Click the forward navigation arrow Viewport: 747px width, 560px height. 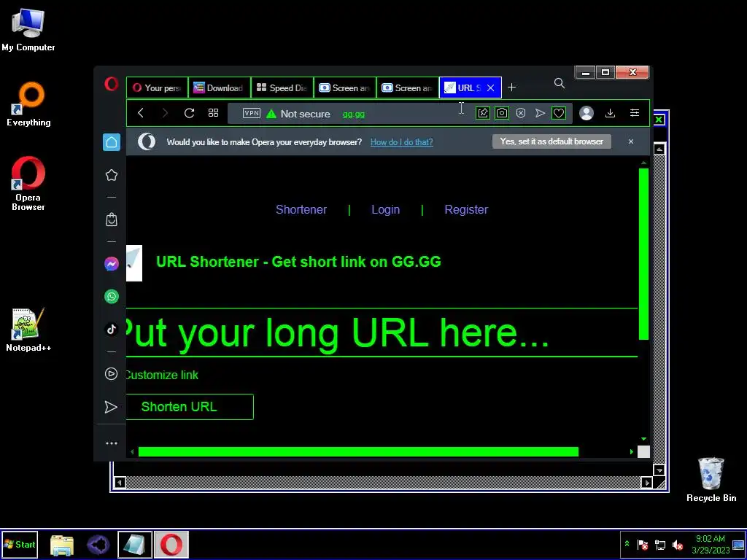[x=165, y=113]
